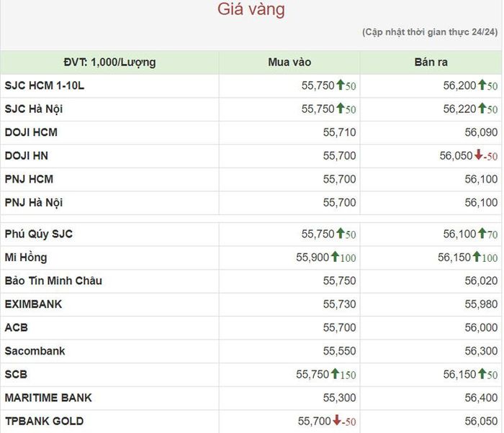504x433 pixels.
Task: Click the real-time update note text
Action: tap(430, 32)
